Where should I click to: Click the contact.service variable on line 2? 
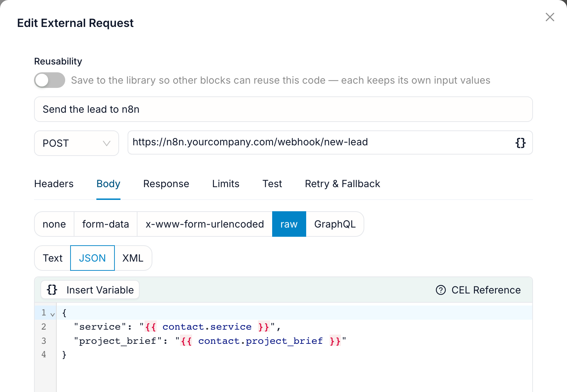pos(207,327)
